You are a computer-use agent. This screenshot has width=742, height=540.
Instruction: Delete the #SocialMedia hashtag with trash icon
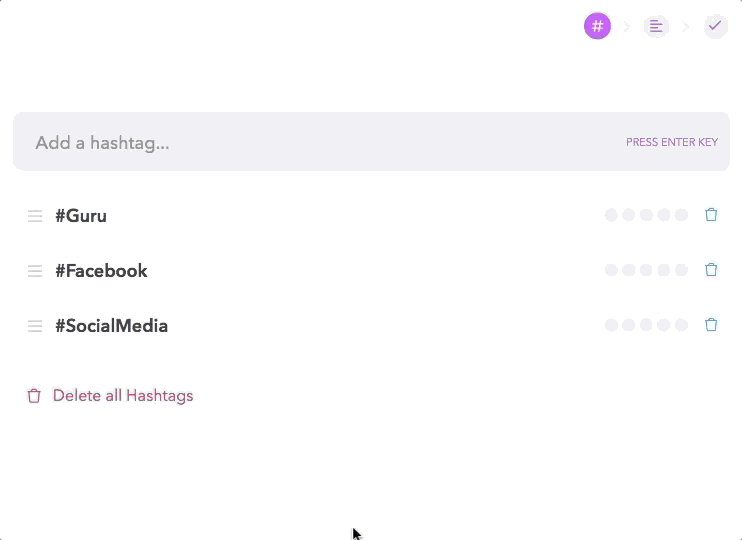click(711, 324)
